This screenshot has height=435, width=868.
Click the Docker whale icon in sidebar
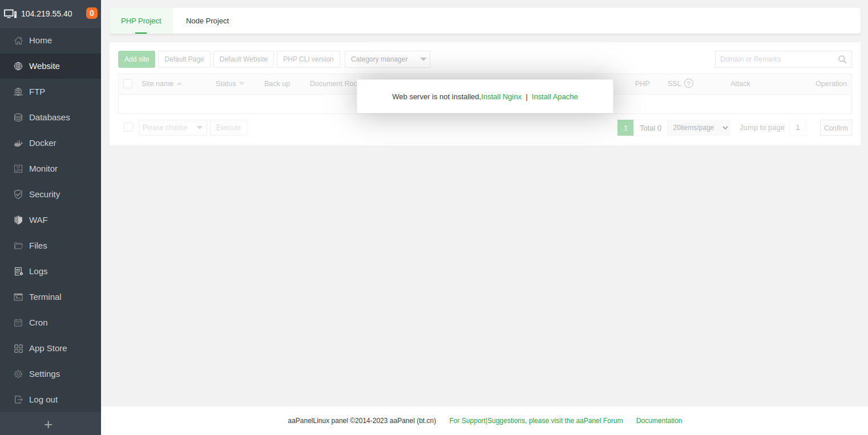coord(18,143)
